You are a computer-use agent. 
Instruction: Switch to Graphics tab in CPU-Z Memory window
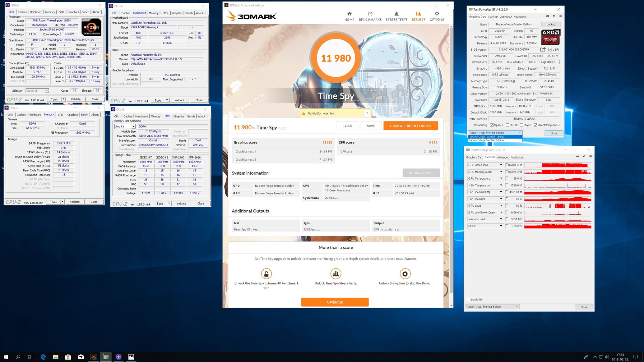72,115
